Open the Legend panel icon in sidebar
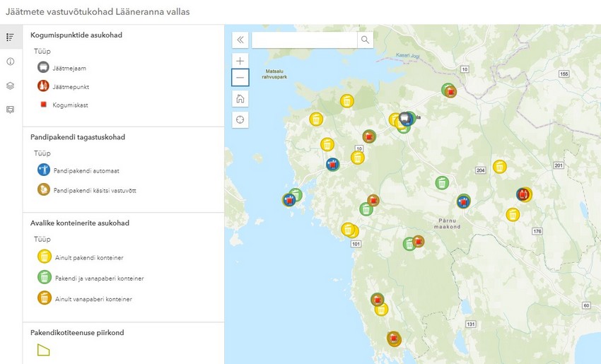The height and width of the screenshot is (364, 601). pos(11,37)
